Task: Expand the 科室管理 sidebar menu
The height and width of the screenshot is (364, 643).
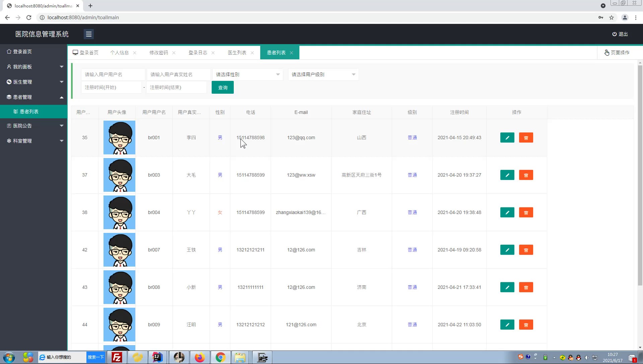Action: tap(33, 141)
